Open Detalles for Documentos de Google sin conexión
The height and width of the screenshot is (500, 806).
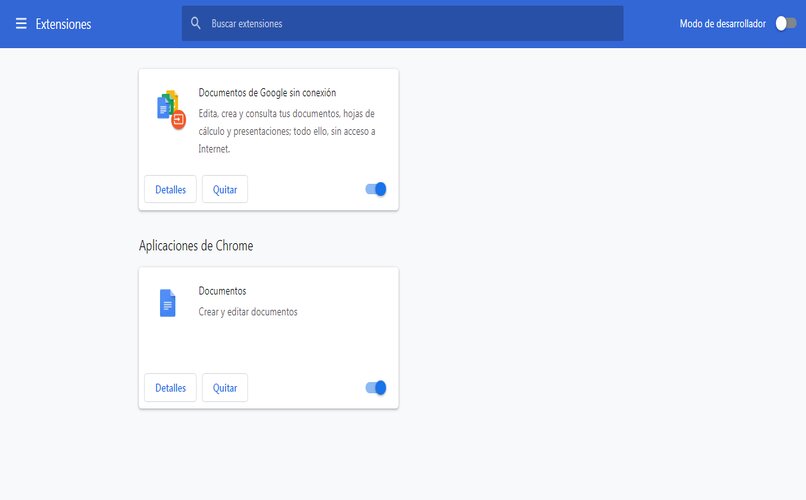[170, 189]
